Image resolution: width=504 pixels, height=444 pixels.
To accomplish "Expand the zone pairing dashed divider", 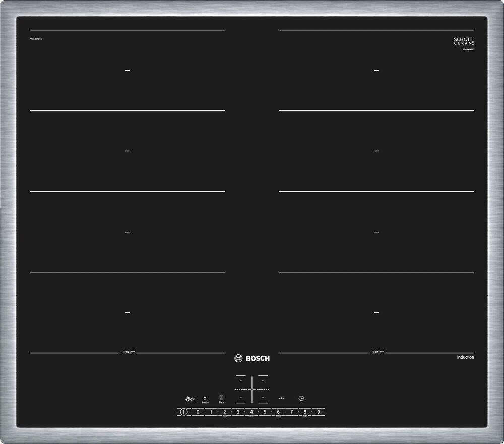I will [x=252, y=389].
